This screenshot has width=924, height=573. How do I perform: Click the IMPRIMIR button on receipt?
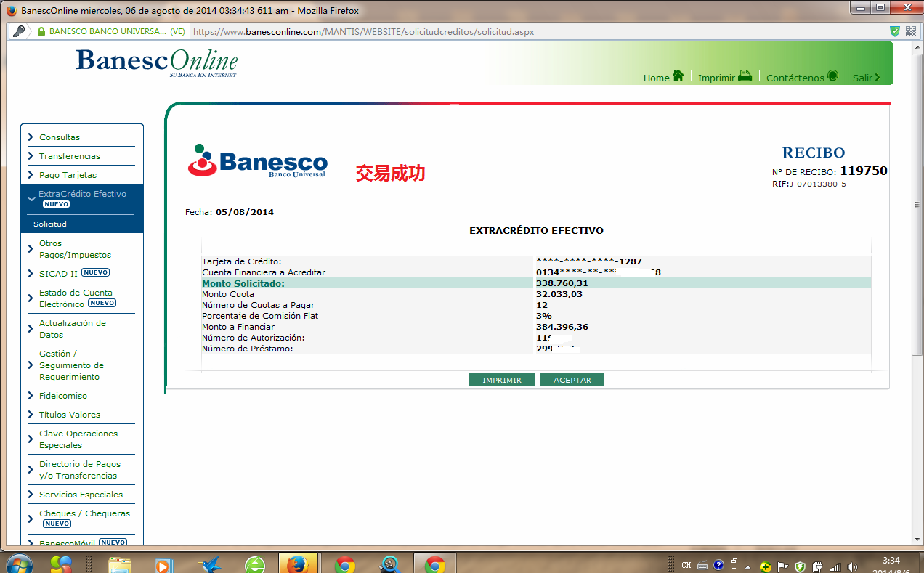pyautogui.click(x=502, y=380)
